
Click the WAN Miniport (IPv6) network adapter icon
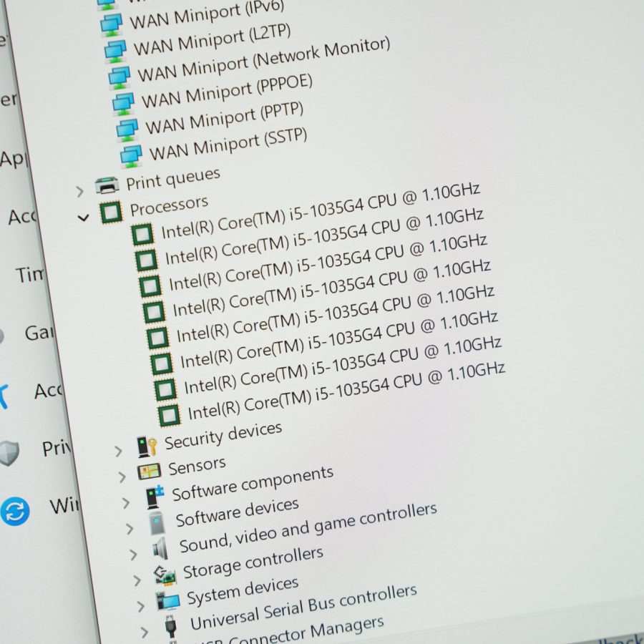coord(111,24)
